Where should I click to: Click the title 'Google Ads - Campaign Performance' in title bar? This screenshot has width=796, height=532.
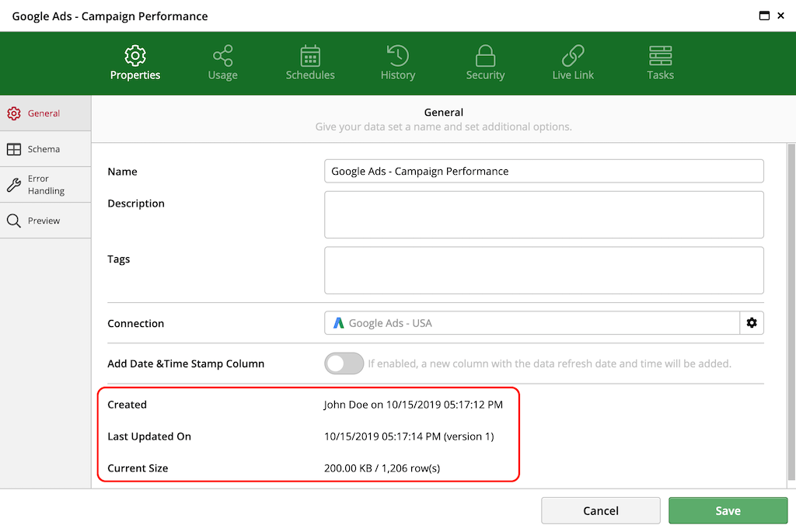110,16
